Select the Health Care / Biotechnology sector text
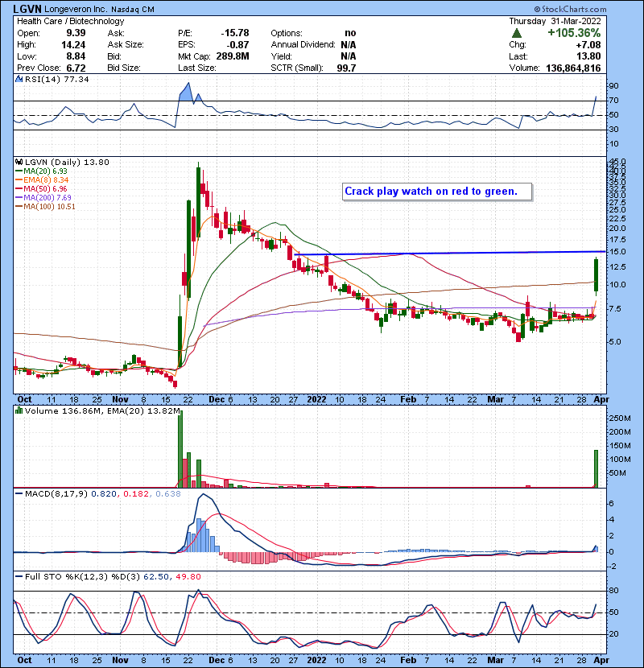The width and height of the screenshot is (644, 668). tap(70, 21)
